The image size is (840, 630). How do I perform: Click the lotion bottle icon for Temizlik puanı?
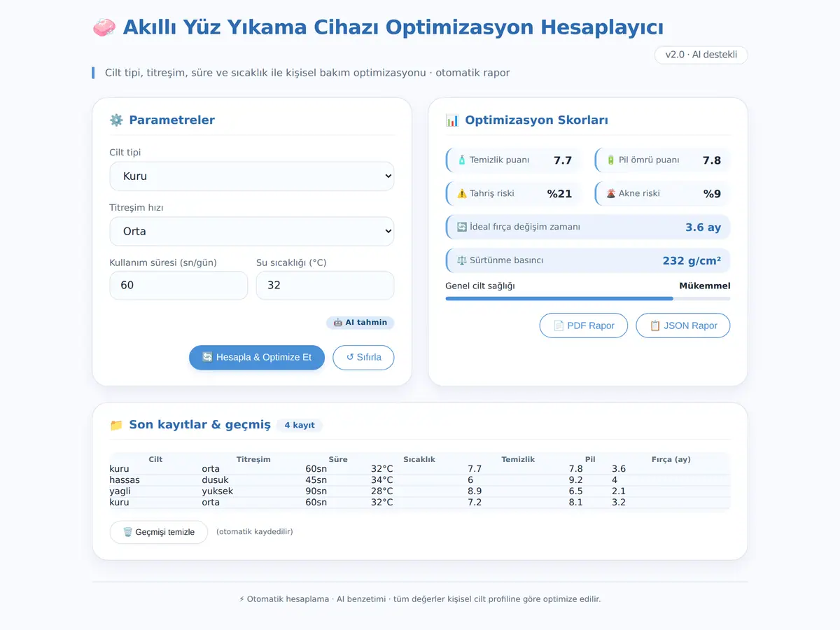462,160
